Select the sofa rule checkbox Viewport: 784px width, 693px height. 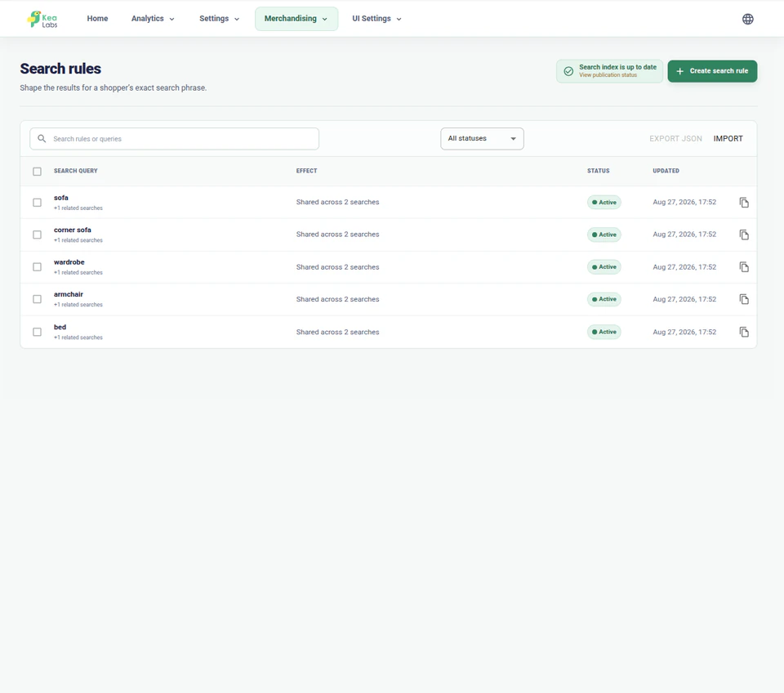37,202
